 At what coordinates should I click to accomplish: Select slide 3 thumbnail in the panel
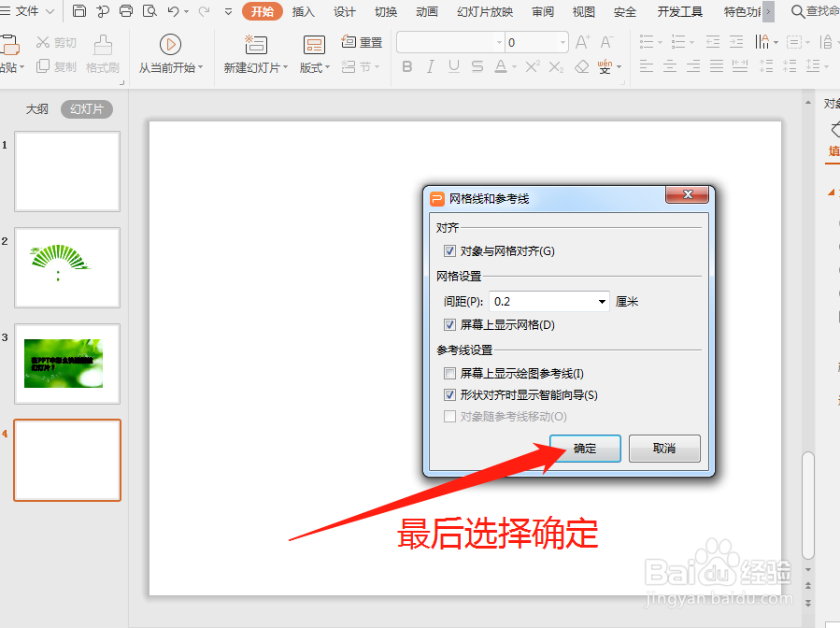click(x=66, y=364)
